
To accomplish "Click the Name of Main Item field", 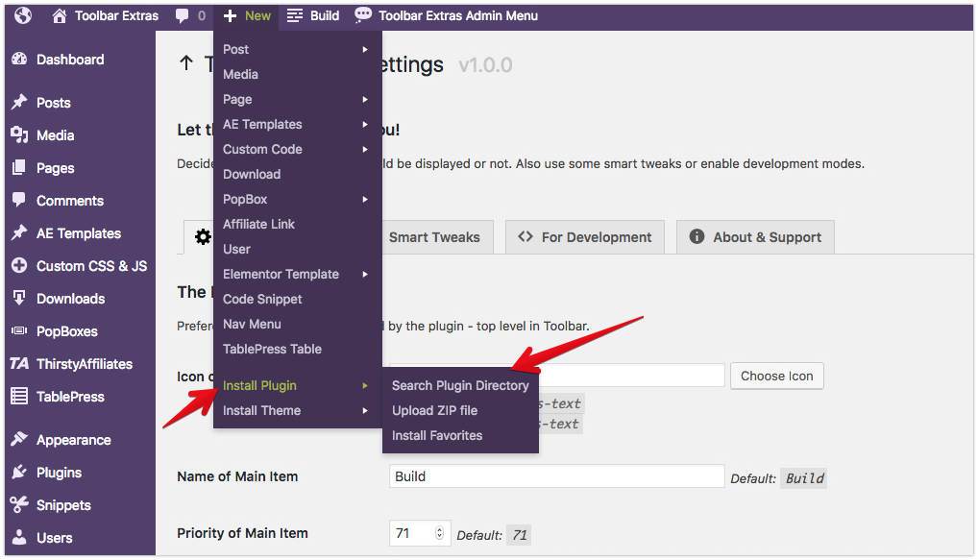I will pyautogui.click(x=556, y=475).
